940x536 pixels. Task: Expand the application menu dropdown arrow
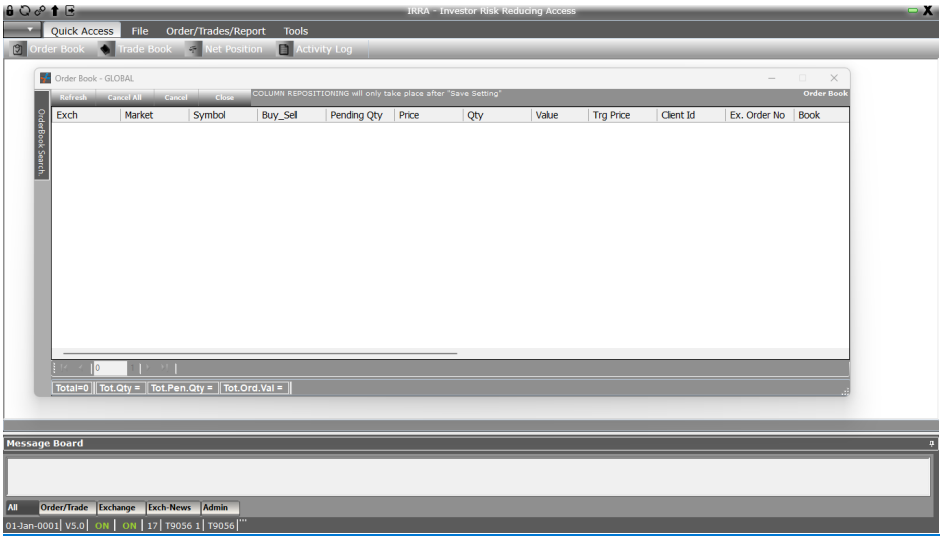29,31
